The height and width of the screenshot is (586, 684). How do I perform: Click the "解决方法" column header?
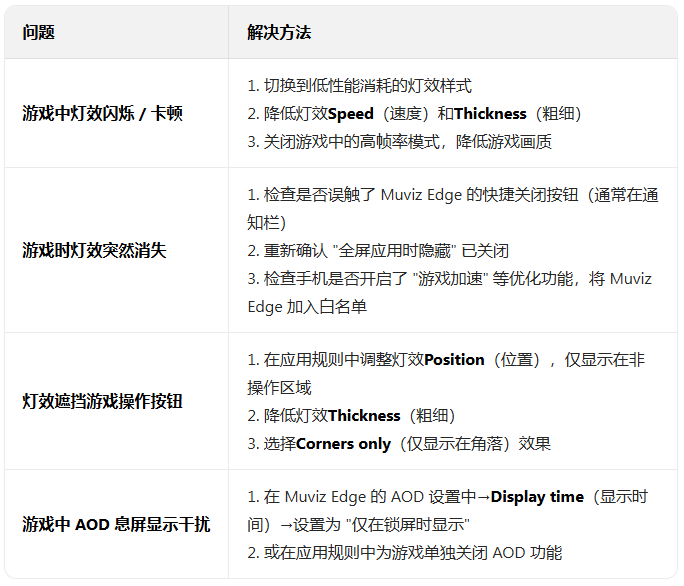[279, 33]
